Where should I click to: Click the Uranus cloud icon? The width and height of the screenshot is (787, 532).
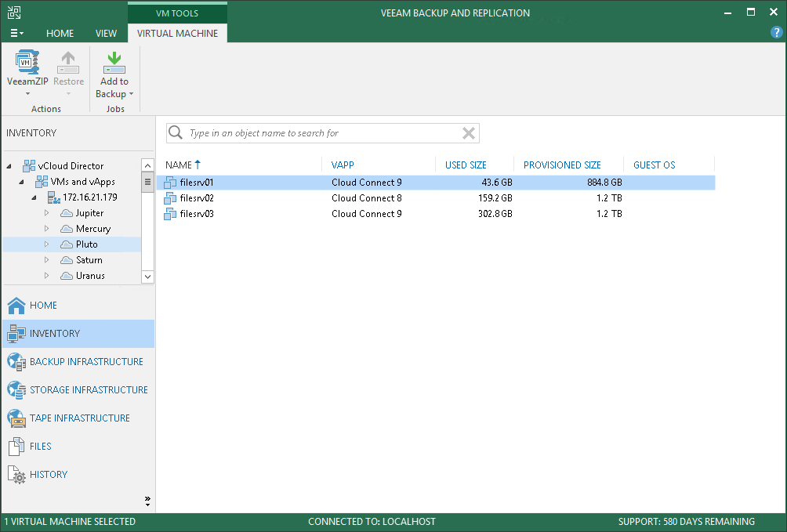[67, 276]
